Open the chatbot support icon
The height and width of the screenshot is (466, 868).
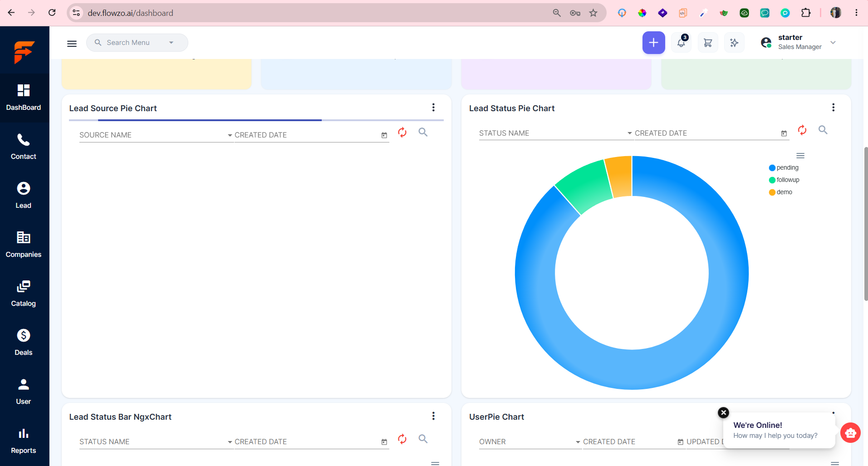tap(850, 432)
